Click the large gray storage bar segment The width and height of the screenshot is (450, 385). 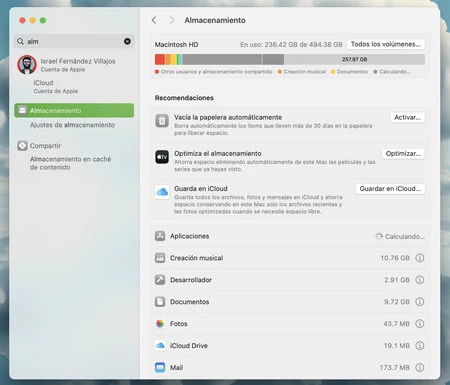click(x=222, y=59)
